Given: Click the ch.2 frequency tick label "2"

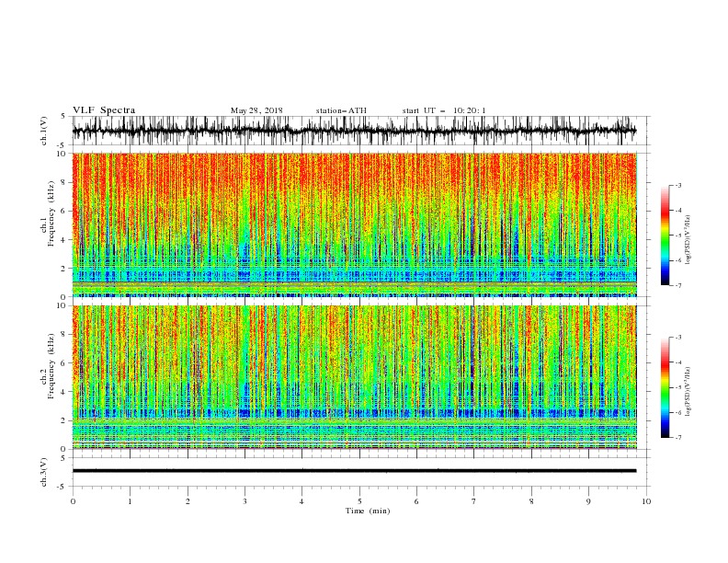Looking at the screenshot, I should click(x=64, y=420).
